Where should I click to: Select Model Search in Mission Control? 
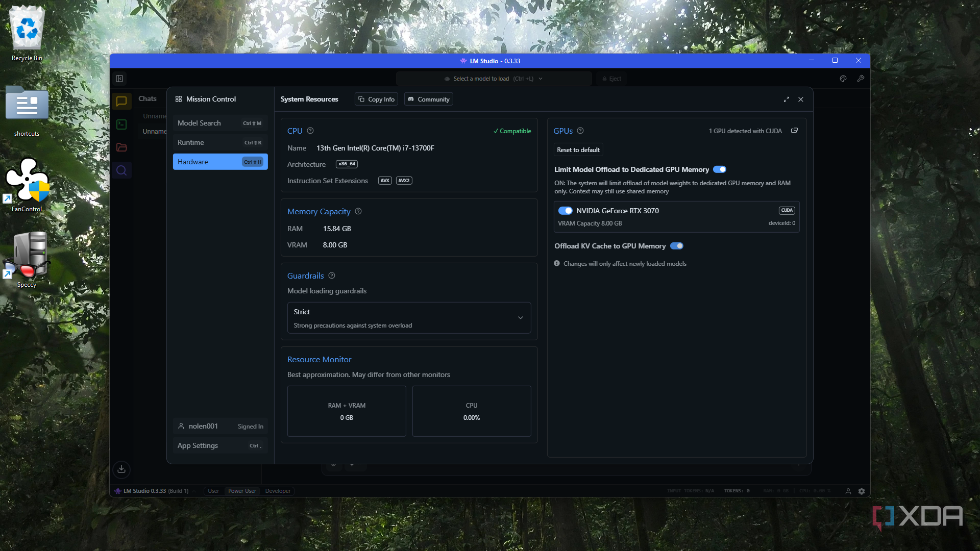coord(220,123)
